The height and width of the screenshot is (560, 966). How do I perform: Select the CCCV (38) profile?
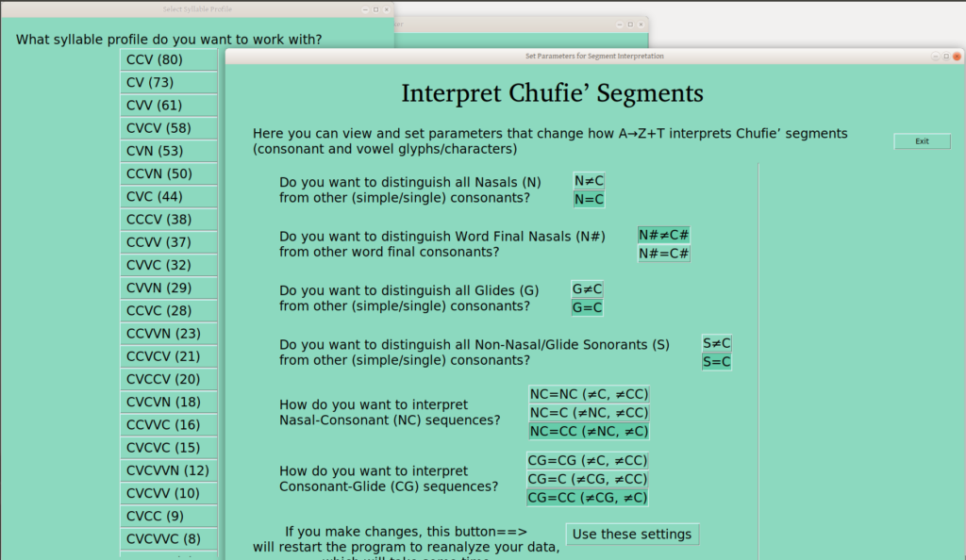(x=168, y=219)
